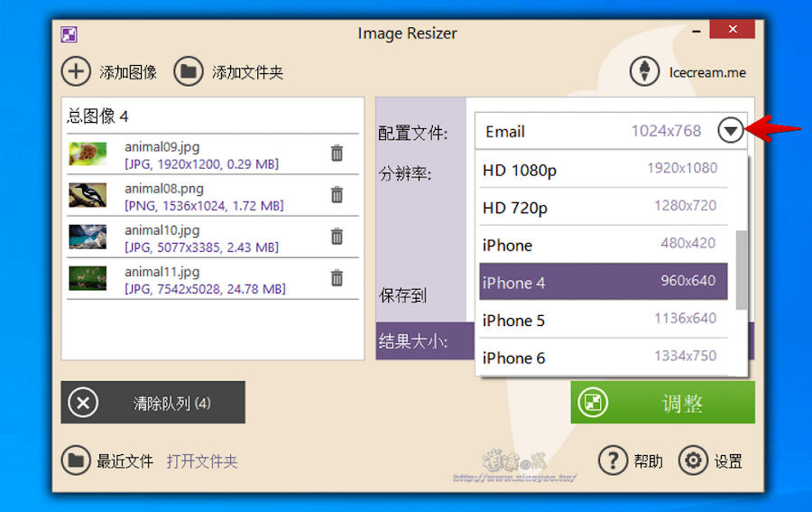The image size is (812, 512).
Task: Minimize the Image Resizer window
Action: pyautogui.click(x=697, y=31)
